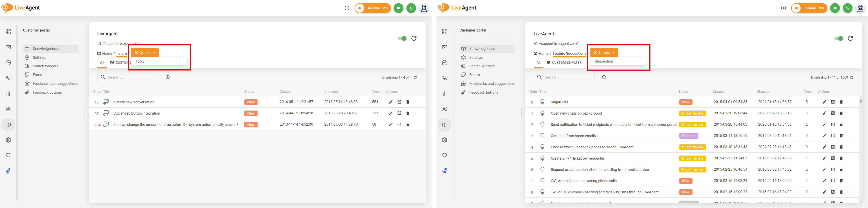Click pencil icon for 'Twilio SMS number' suggestion
The height and width of the screenshot is (208, 868).
point(824,192)
